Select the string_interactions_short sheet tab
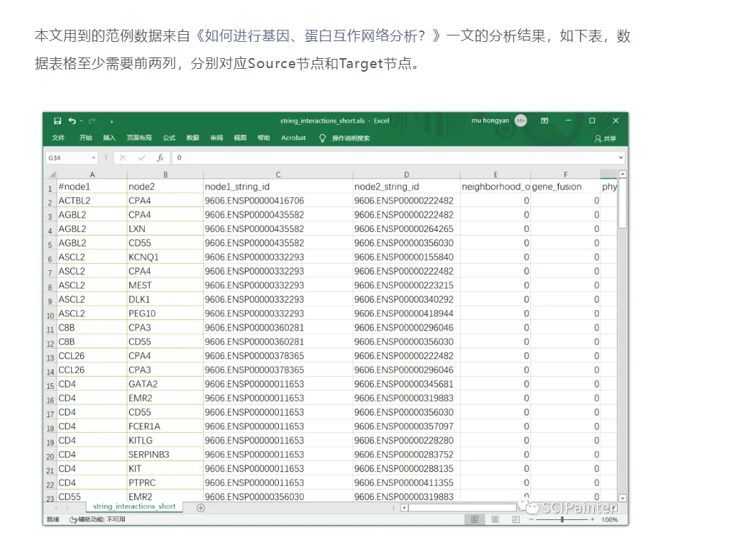 click(134, 507)
